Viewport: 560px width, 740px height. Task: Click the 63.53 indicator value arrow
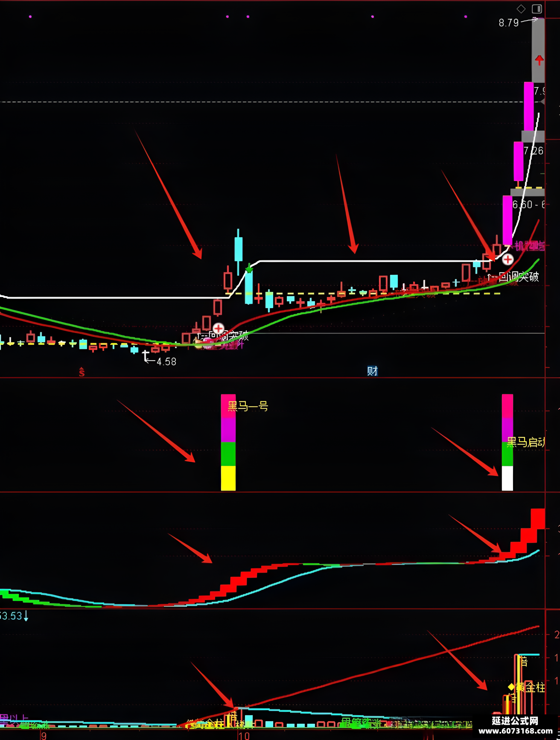26,616
